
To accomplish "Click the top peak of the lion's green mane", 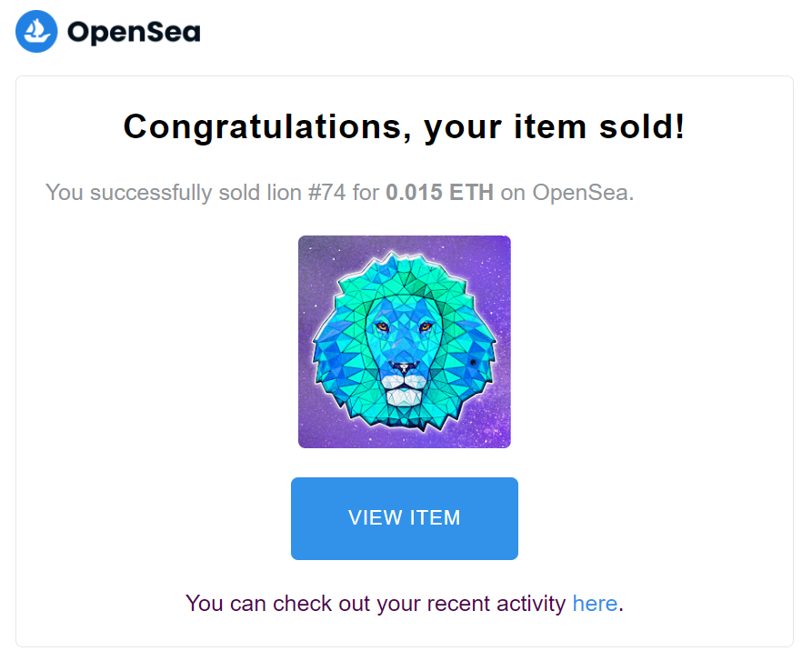I will 393,255.
